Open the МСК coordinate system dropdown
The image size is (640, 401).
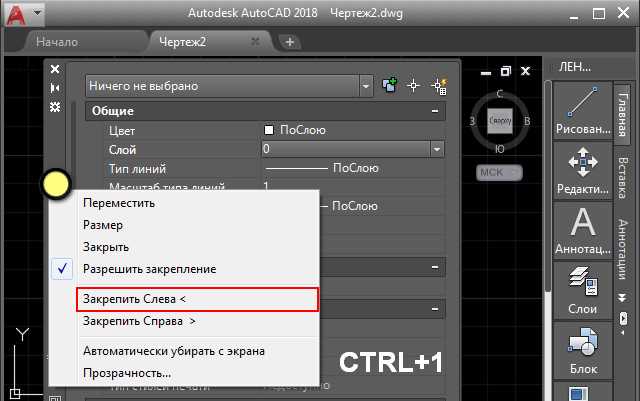499,173
